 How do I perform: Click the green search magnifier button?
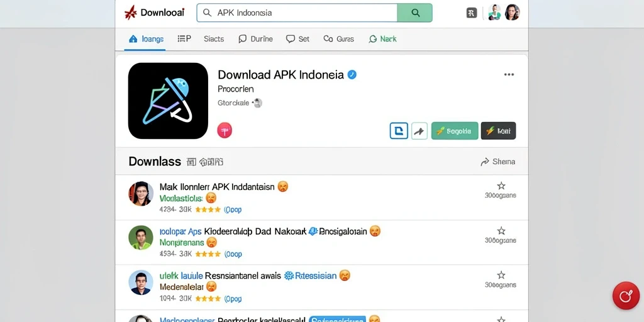click(415, 13)
